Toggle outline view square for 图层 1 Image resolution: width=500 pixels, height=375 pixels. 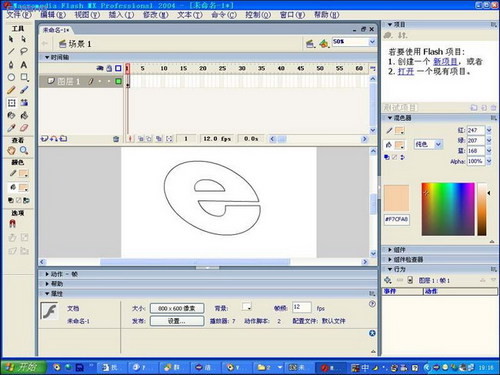point(118,81)
